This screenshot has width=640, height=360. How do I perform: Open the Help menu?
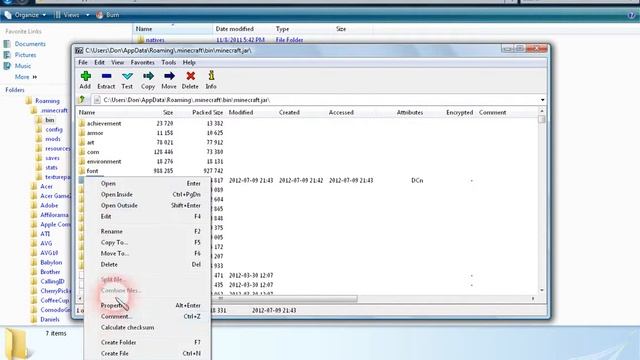[x=189, y=62]
